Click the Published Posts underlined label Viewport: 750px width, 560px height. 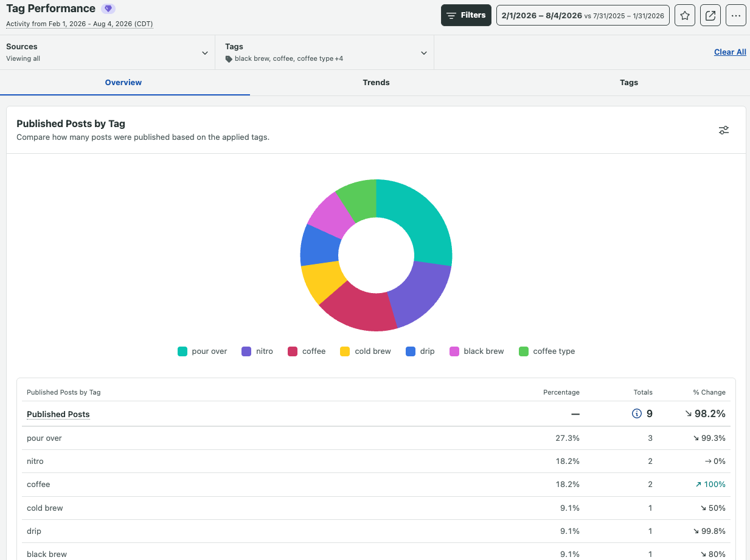click(58, 414)
